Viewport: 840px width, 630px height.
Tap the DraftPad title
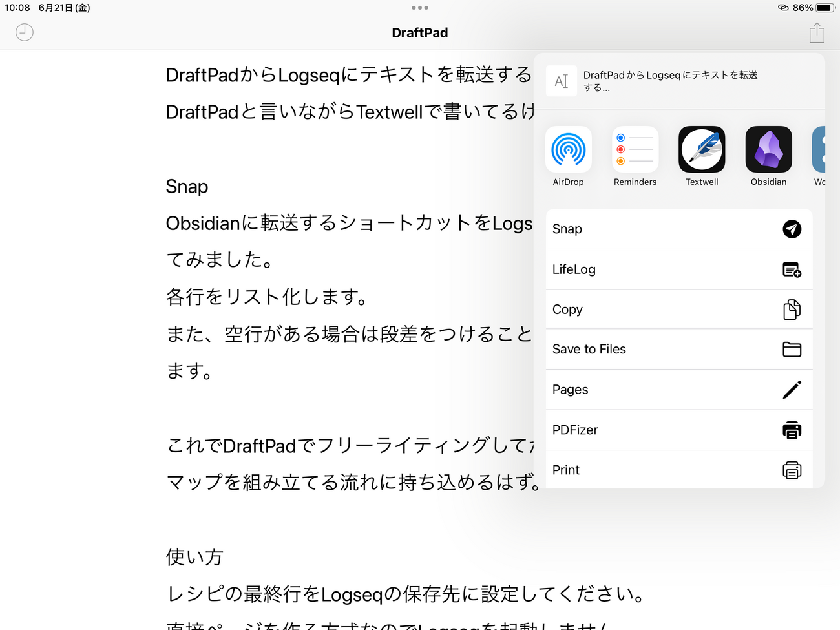420,33
